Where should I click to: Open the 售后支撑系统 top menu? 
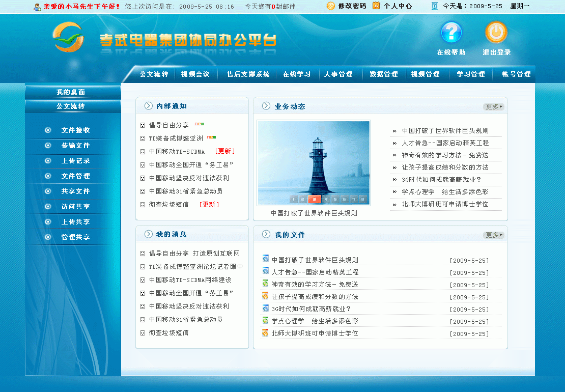pos(248,74)
